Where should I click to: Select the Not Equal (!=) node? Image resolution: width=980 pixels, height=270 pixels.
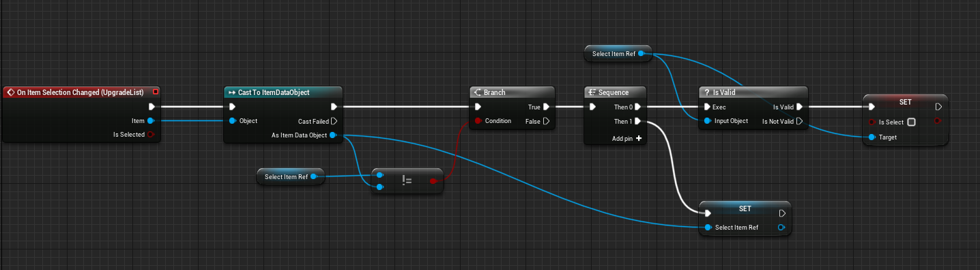(407, 180)
